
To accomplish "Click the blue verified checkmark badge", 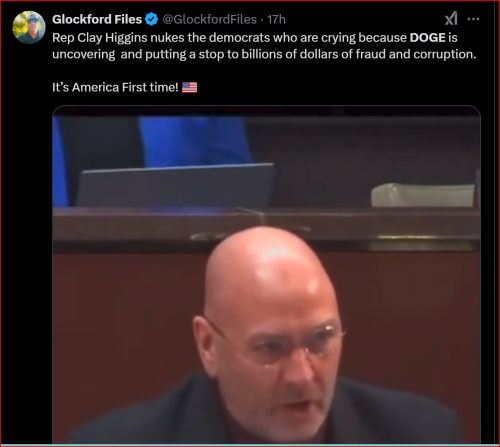I will click(x=152, y=19).
